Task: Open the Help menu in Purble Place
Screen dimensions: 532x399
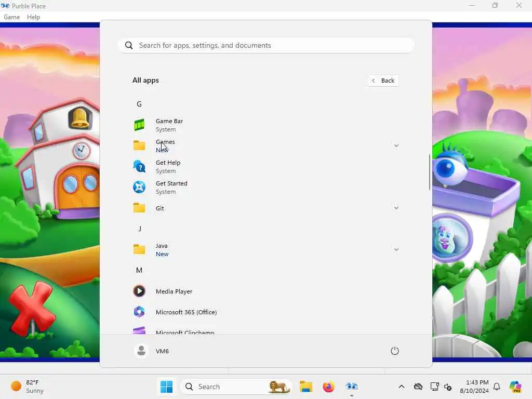Action: tap(34, 17)
